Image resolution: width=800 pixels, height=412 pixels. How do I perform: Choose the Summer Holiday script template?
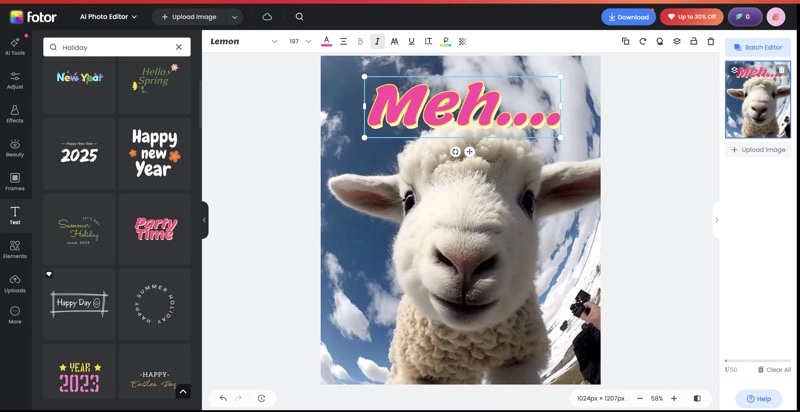point(79,229)
